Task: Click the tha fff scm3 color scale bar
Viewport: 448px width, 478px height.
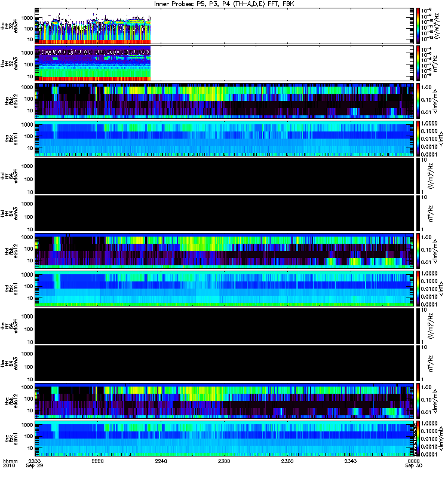Action: pyautogui.click(x=418, y=63)
